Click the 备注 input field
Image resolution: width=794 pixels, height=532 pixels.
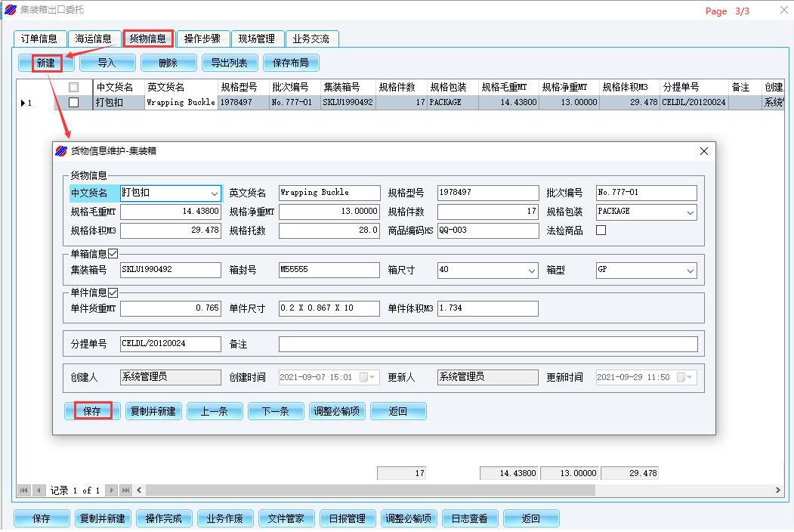click(487, 345)
